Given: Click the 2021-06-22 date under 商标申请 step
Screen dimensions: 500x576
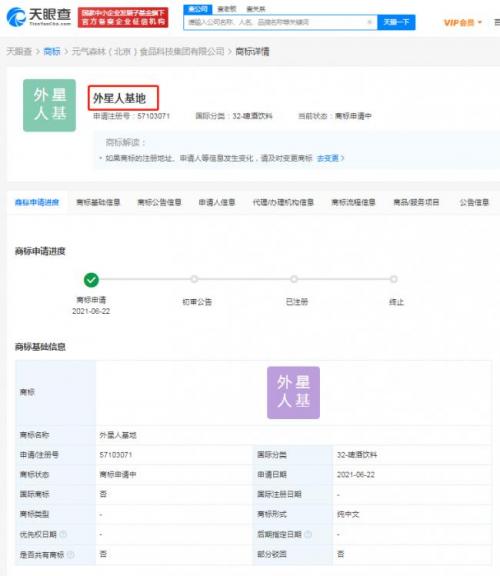Looking at the screenshot, I should tap(91, 311).
